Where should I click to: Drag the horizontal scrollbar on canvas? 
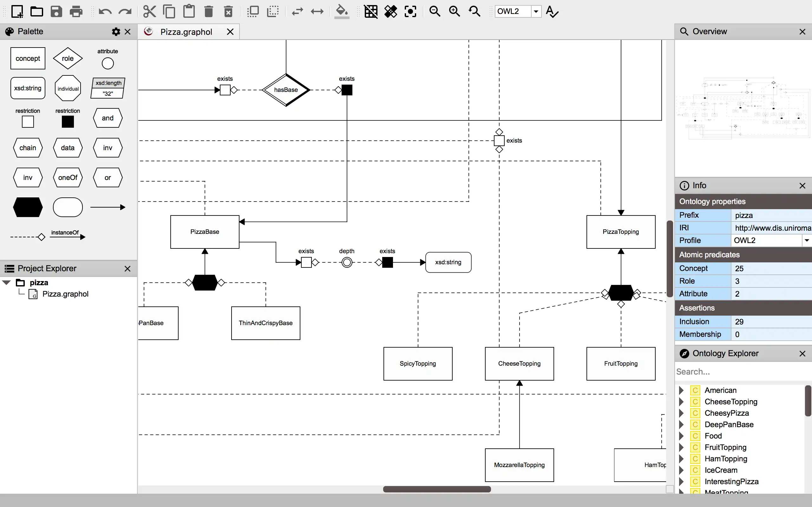click(x=438, y=490)
